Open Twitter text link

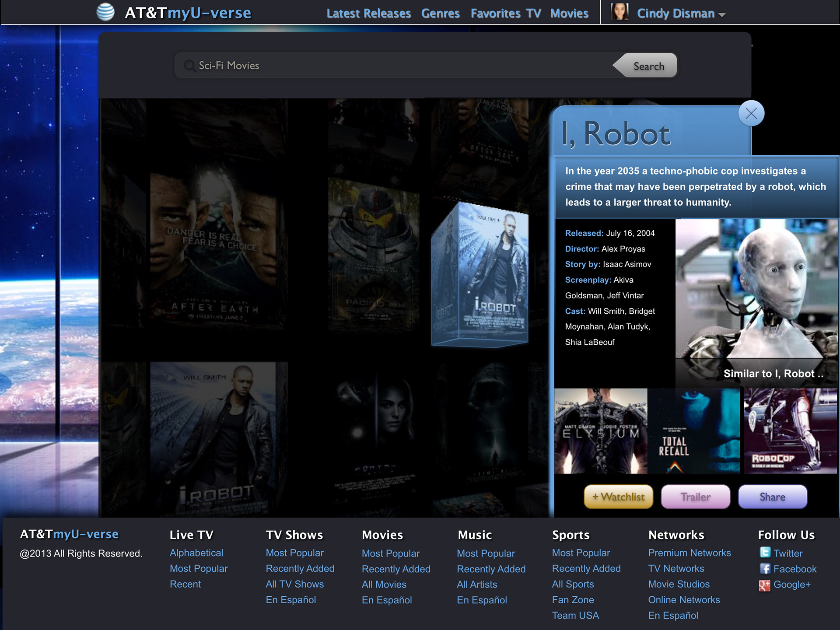[x=788, y=553]
